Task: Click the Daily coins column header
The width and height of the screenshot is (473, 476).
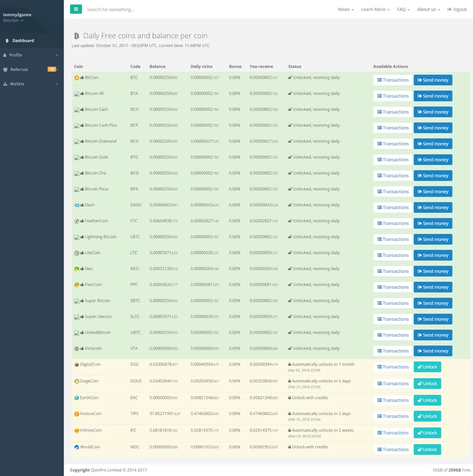Action: pos(201,67)
